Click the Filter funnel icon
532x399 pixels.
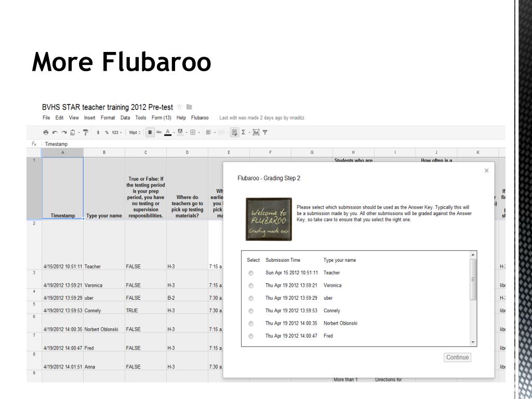(265, 132)
